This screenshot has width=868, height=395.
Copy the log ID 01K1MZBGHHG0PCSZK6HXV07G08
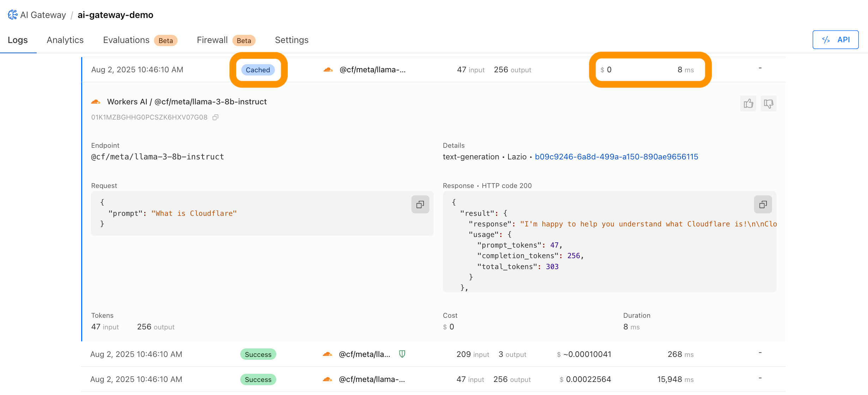pyautogui.click(x=216, y=117)
